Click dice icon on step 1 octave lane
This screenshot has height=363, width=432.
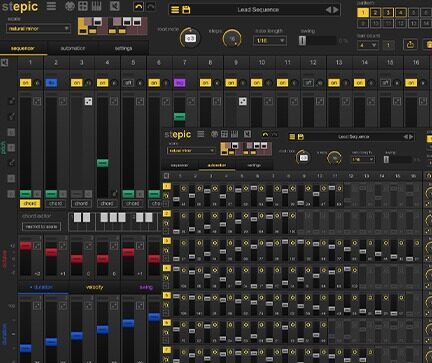tap(37, 246)
